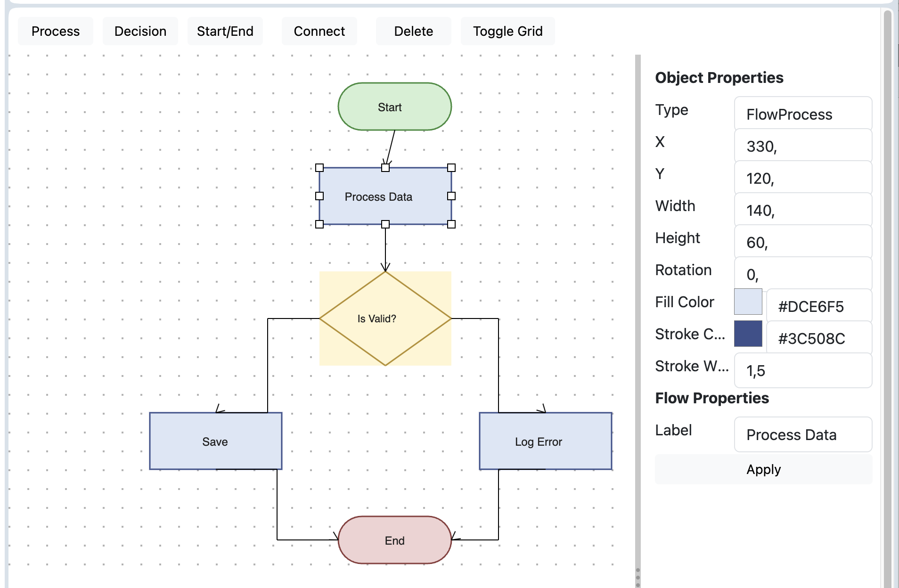899x588 pixels.
Task: Activate the Connect tool
Action: 319,31
